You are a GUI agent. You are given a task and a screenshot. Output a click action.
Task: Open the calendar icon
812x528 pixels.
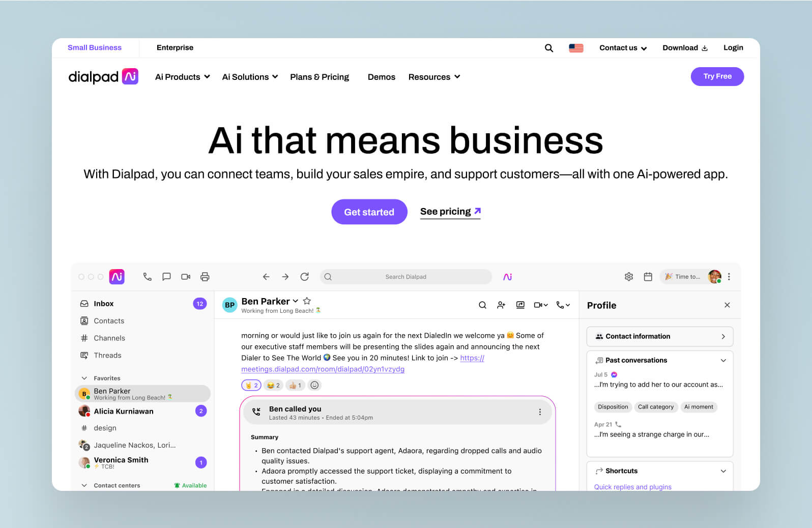648,277
